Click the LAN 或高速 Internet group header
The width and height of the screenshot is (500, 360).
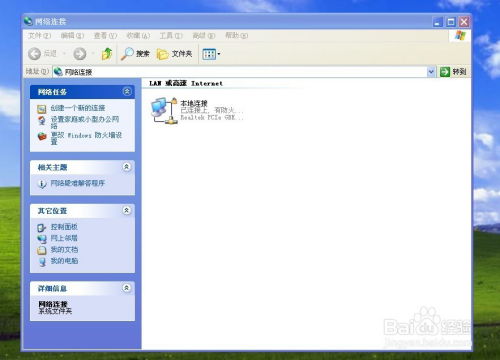(186, 83)
